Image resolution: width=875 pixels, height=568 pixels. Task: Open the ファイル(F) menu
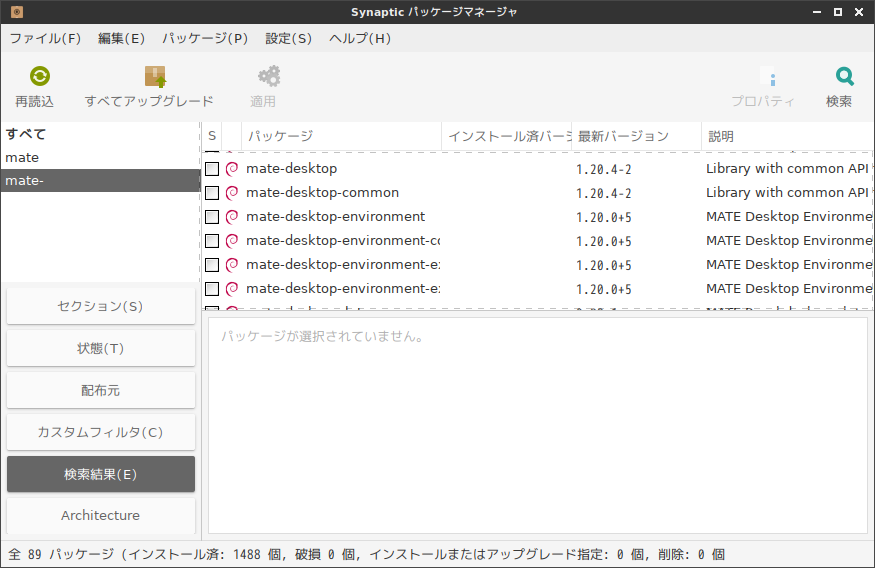(45, 38)
